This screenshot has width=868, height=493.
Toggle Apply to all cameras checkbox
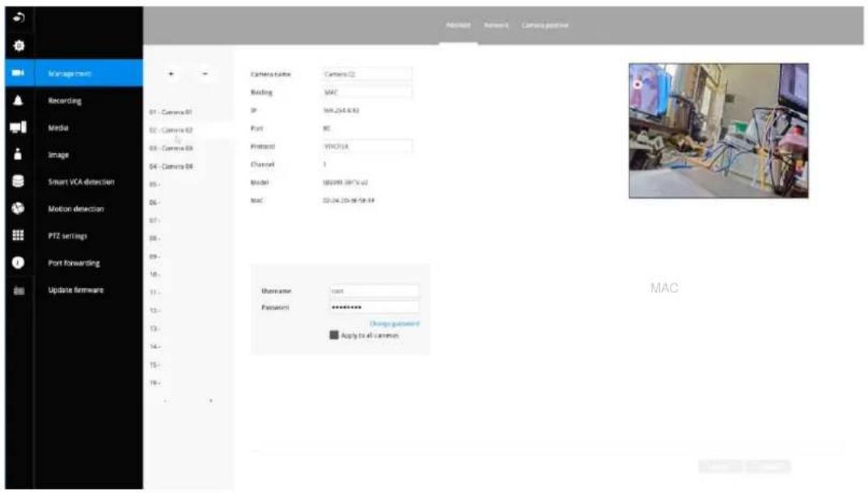click(x=334, y=335)
